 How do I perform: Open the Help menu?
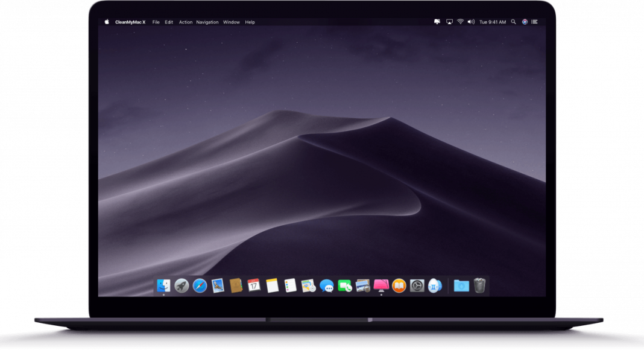(x=250, y=22)
